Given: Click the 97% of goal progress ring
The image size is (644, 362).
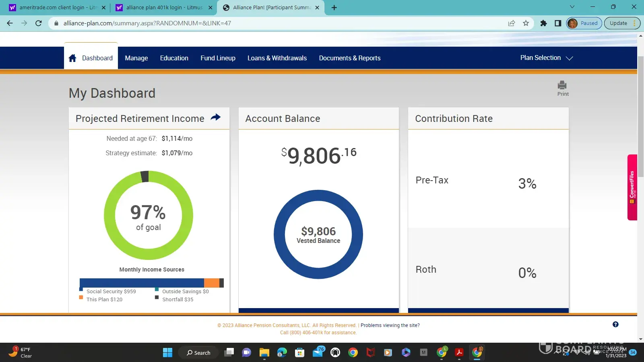Looking at the screenshot, I should (149, 215).
